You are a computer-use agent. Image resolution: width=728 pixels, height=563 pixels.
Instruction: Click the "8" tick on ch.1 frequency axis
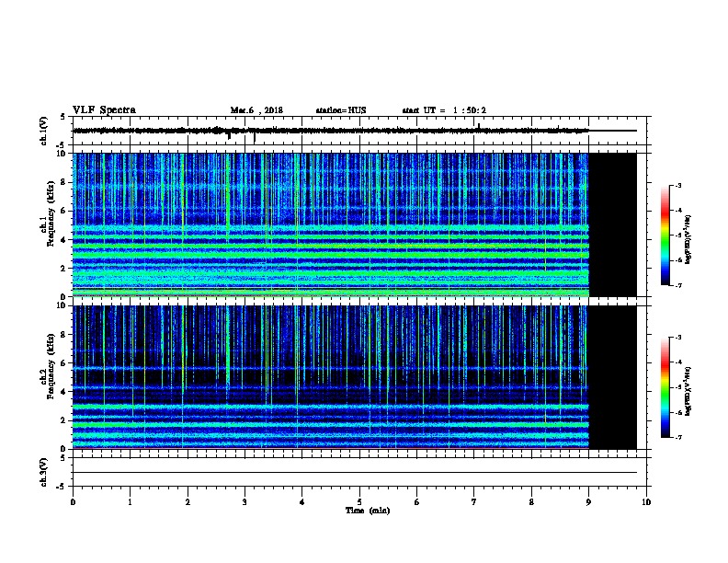64,182
